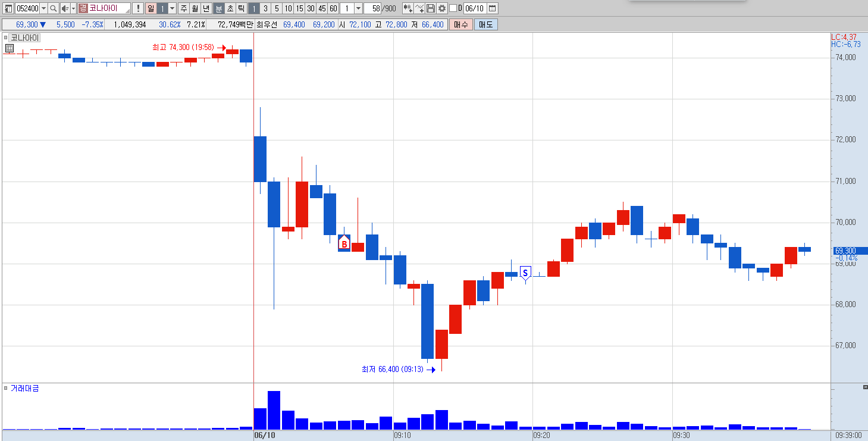Click the small square icon beside 코나아이 legend

[x=6, y=37]
